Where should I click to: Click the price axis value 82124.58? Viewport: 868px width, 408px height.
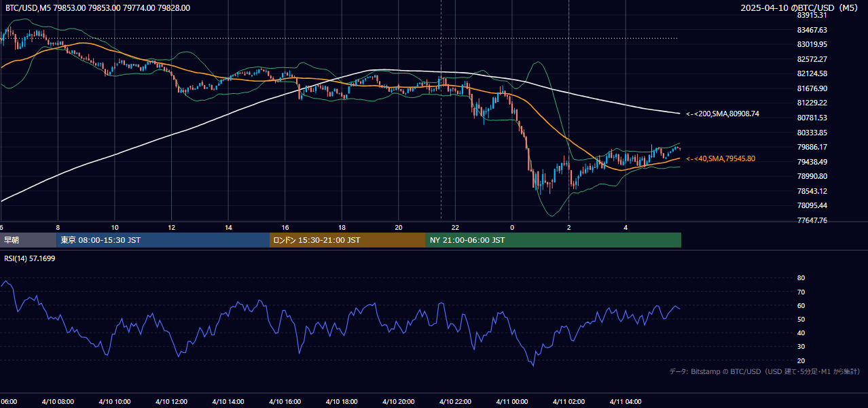pos(812,73)
